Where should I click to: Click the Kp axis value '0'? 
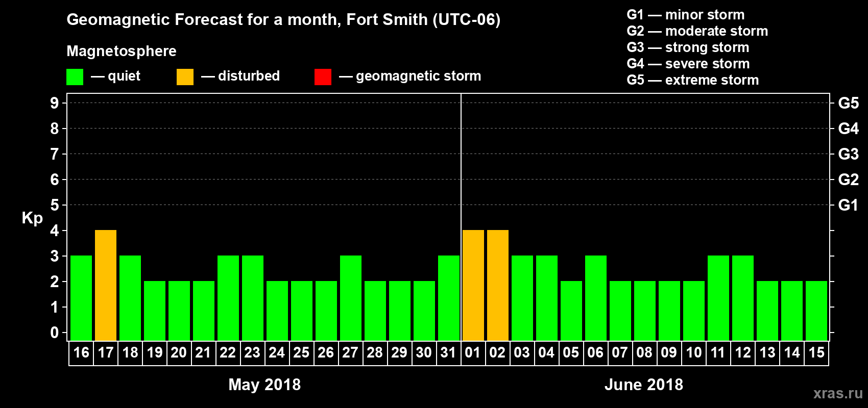pyautogui.click(x=55, y=333)
